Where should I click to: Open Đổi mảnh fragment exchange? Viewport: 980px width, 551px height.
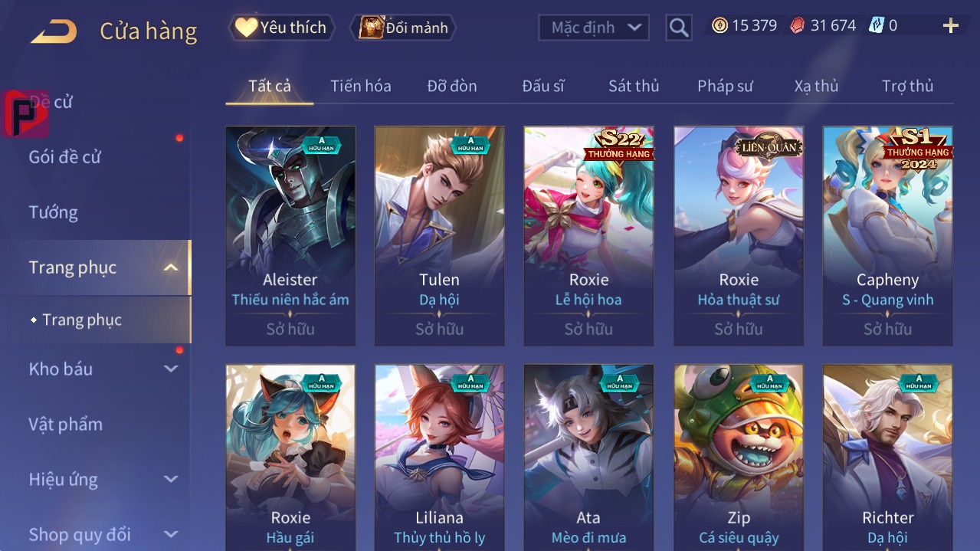[403, 28]
